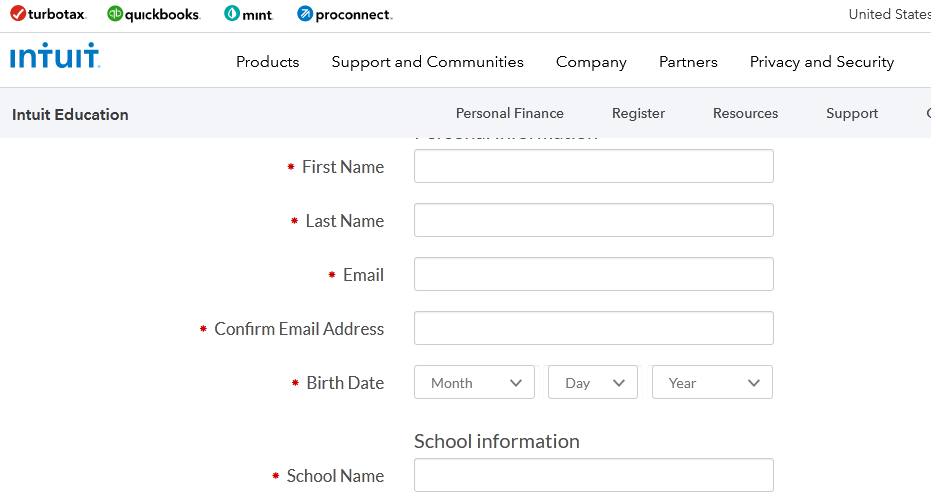
Task: Open the ProConnect logo link
Action: coord(345,14)
